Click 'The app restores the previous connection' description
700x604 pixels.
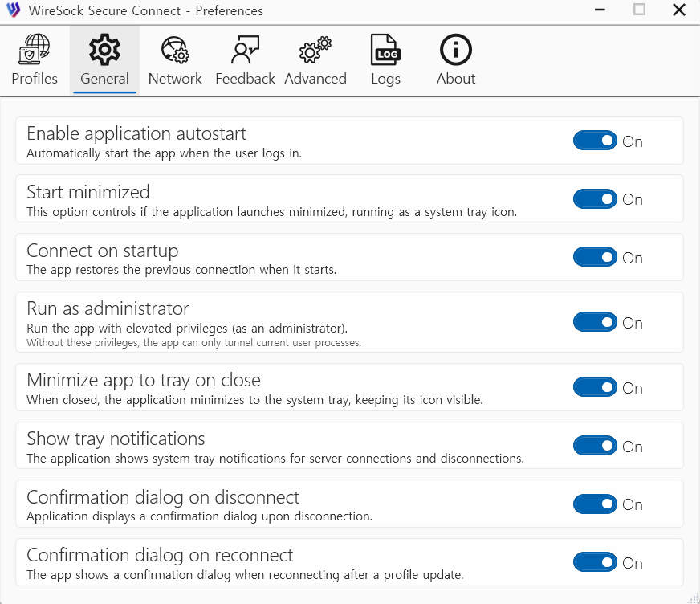tap(181, 270)
